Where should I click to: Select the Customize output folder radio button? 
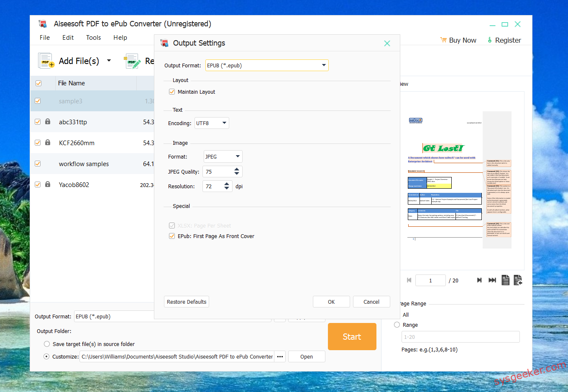(x=47, y=356)
